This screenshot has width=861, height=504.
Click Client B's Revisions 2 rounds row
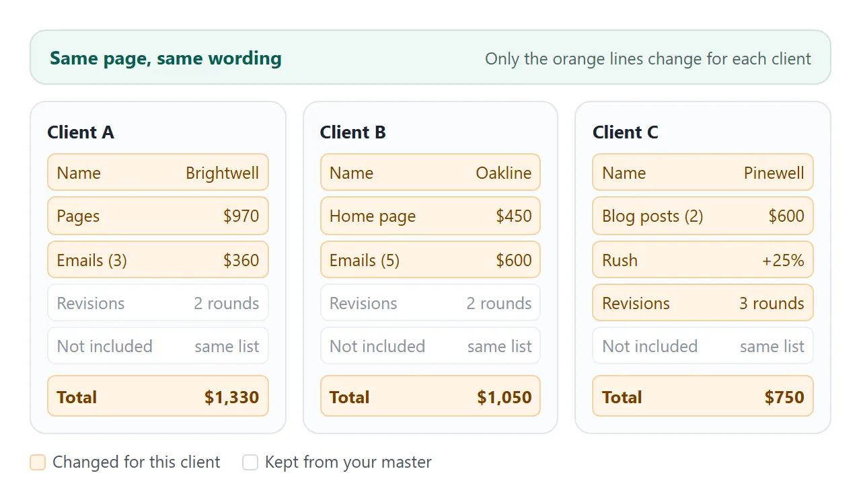430,303
